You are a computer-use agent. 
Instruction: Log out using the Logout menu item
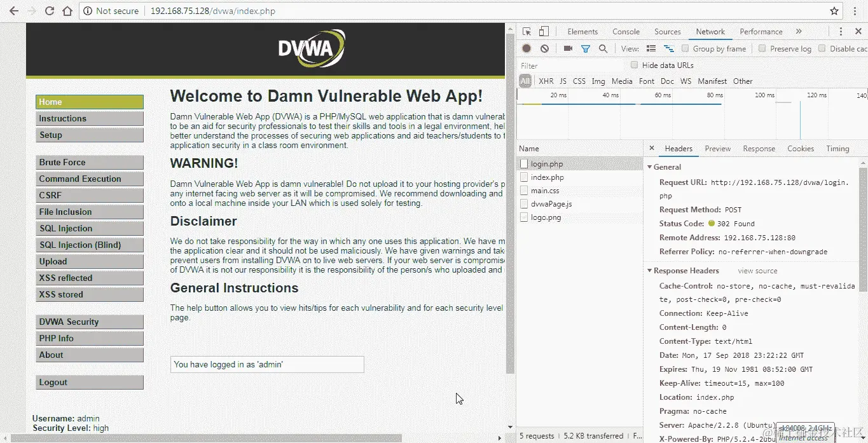(x=90, y=382)
